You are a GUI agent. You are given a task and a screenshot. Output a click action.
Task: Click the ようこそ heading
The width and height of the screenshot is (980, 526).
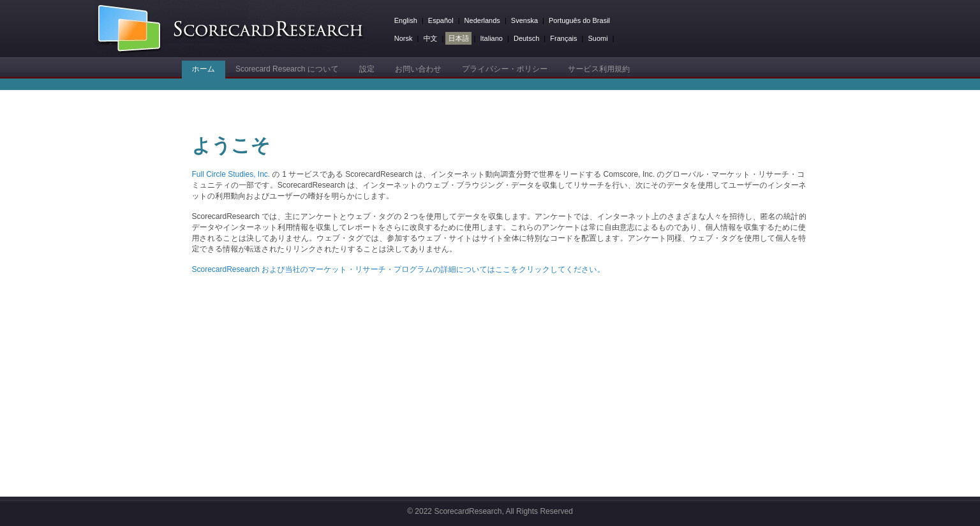(231, 146)
